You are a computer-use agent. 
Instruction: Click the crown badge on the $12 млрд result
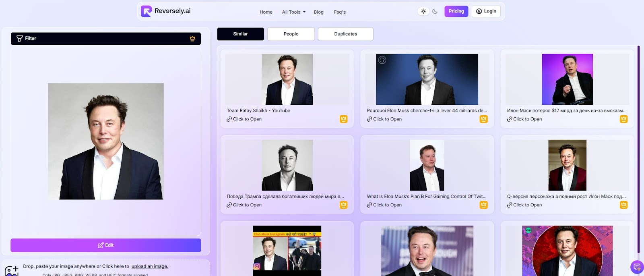(x=623, y=119)
